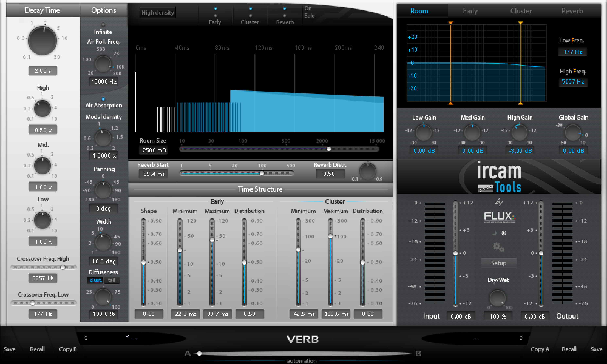Switch to the Reverb tab
This screenshot has height=364, width=607.
click(x=572, y=11)
